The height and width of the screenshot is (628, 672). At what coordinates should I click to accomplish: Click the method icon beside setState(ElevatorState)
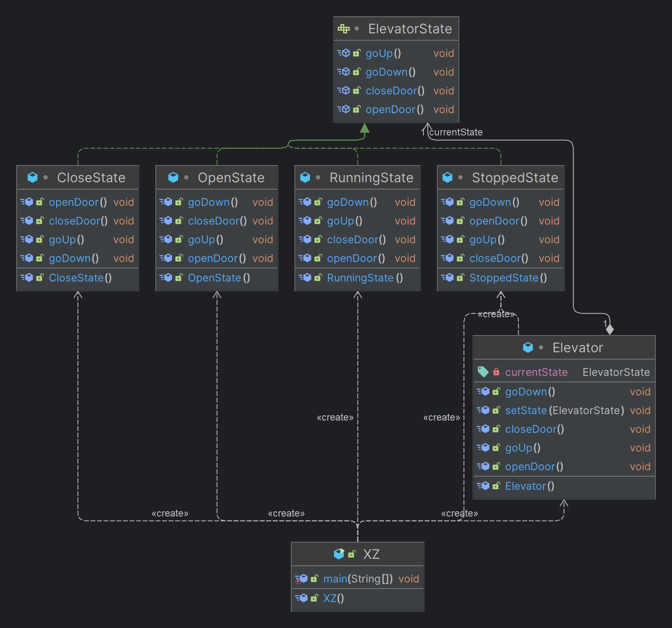pos(483,410)
